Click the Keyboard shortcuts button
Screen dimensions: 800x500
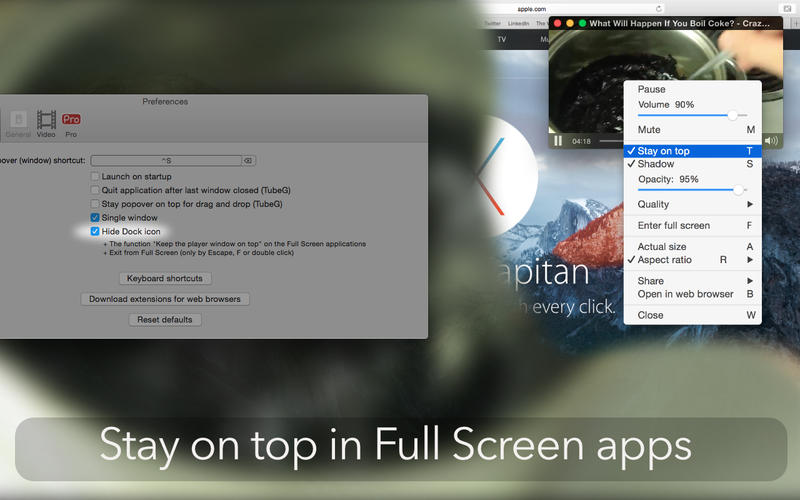pos(165,278)
